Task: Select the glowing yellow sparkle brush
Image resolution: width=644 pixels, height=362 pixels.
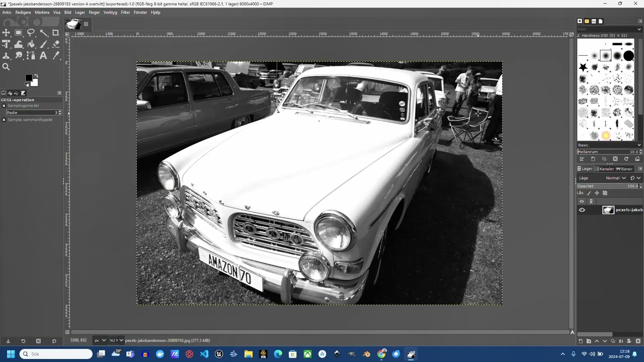Action: click(606, 136)
